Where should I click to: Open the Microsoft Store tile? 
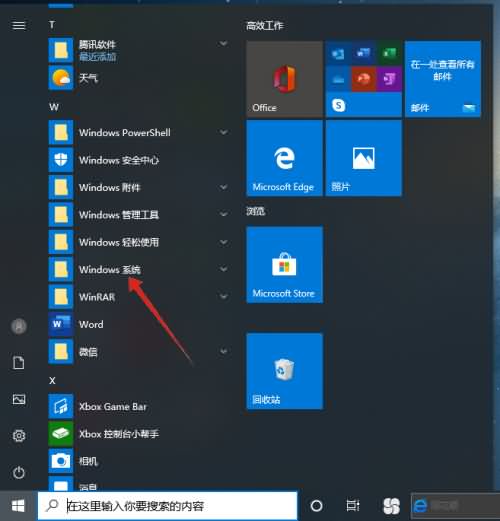pyautogui.click(x=284, y=265)
